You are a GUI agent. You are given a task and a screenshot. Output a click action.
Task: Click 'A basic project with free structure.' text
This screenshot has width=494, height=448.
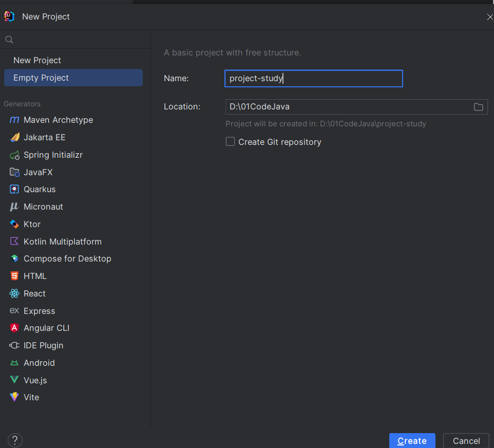pyautogui.click(x=233, y=52)
